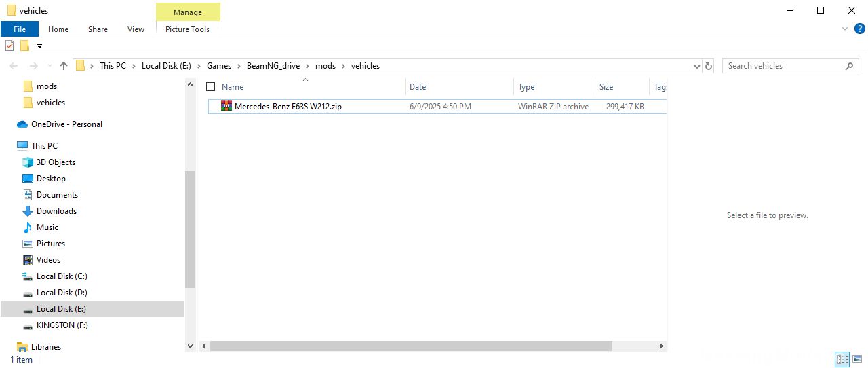Click the horizontal scrollbar of file list
Image resolution: width=868 pixels, height=368 pixels.
click(x=411, y=346)
